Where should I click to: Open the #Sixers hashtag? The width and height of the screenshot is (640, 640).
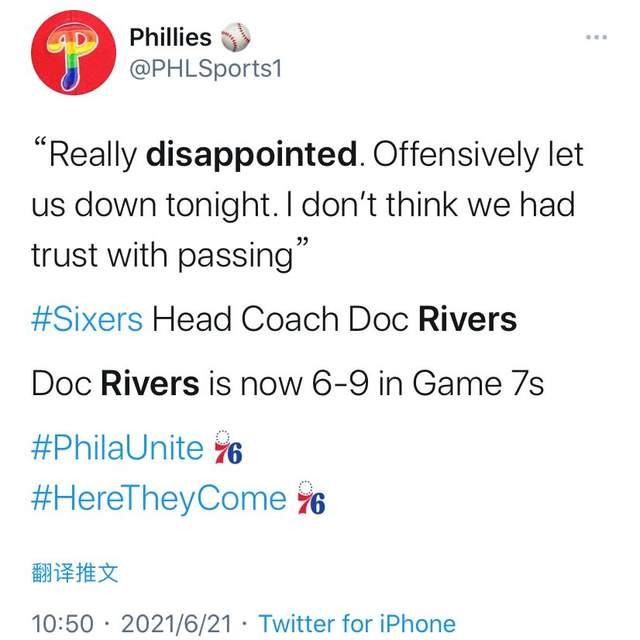(x=89, y=319)
